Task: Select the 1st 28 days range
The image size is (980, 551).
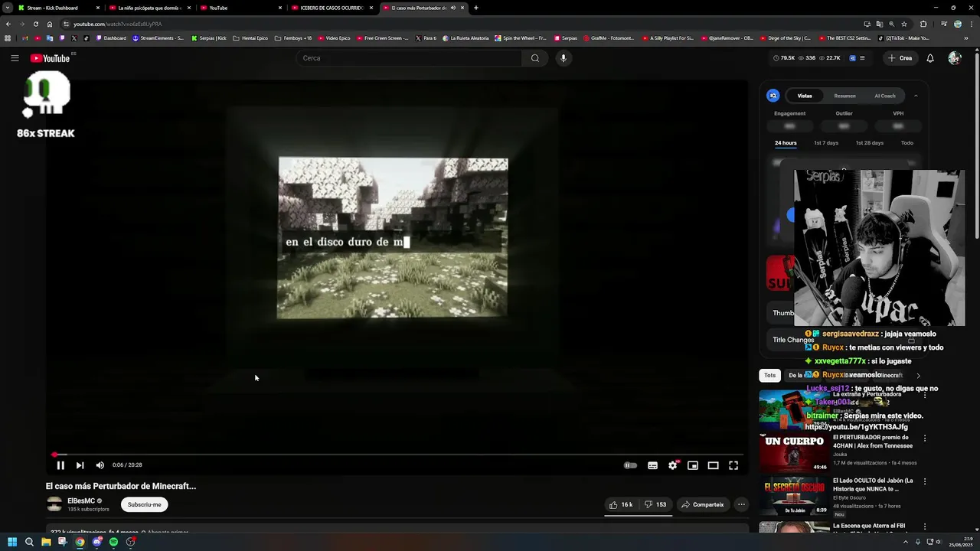Action: tap(869, 143)
